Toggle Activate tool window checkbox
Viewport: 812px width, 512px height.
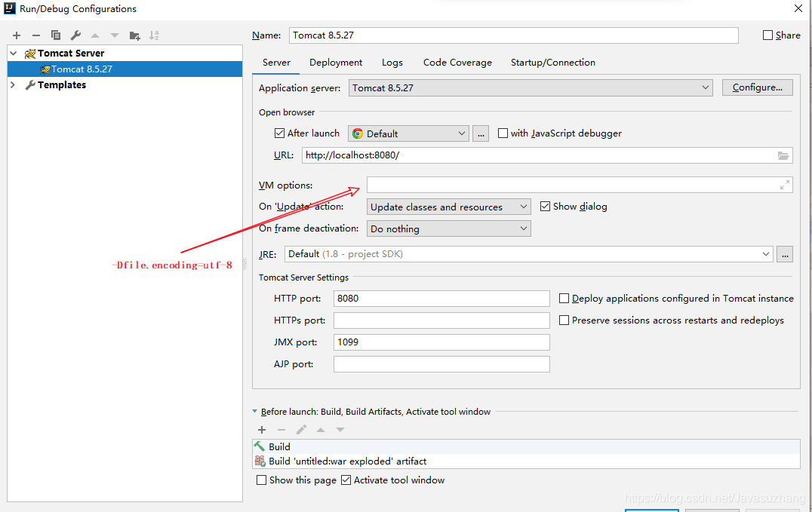[x=346, y=480]
